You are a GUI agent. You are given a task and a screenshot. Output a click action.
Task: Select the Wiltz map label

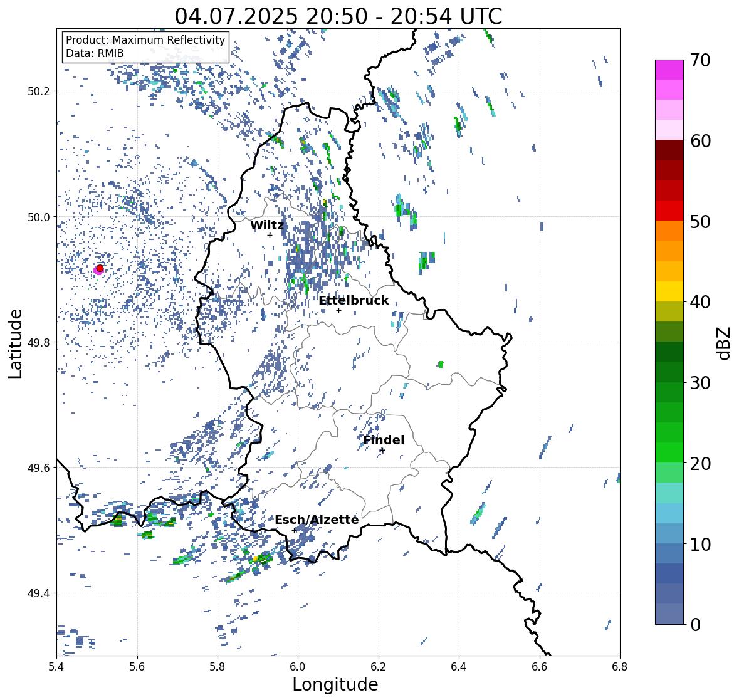267,225
